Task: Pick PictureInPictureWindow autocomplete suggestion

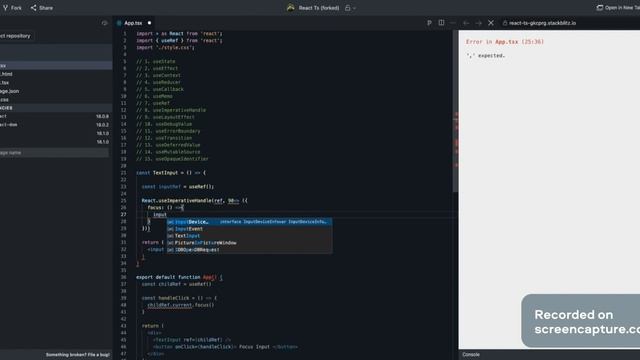Action: point(249,242)
